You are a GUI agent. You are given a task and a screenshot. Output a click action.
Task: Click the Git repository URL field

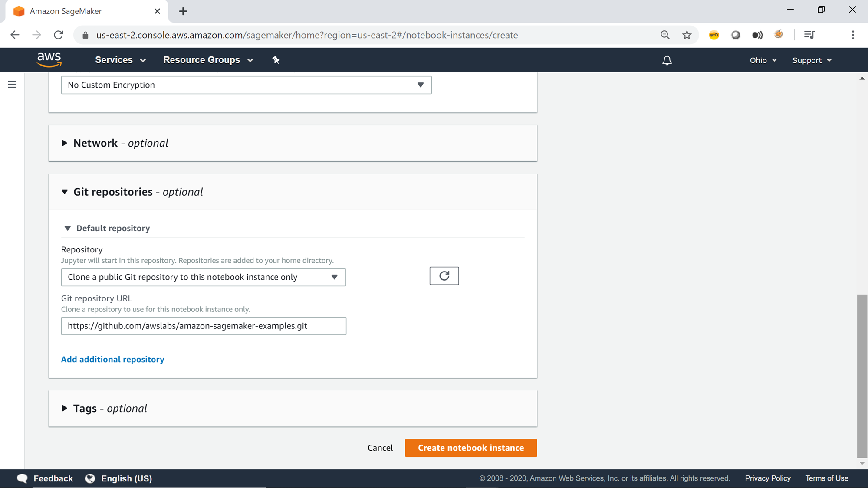pos(203,326)
